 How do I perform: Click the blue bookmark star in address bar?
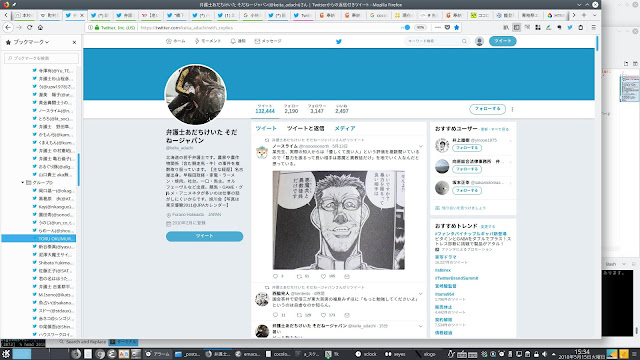point(457,27)
